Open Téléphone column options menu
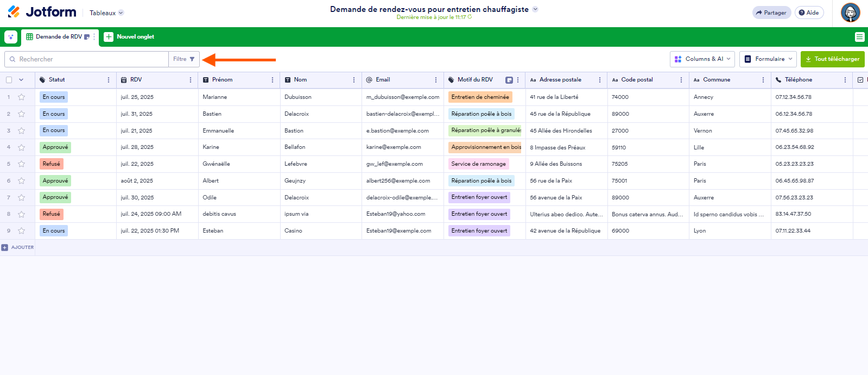 [x=845, y=80]
